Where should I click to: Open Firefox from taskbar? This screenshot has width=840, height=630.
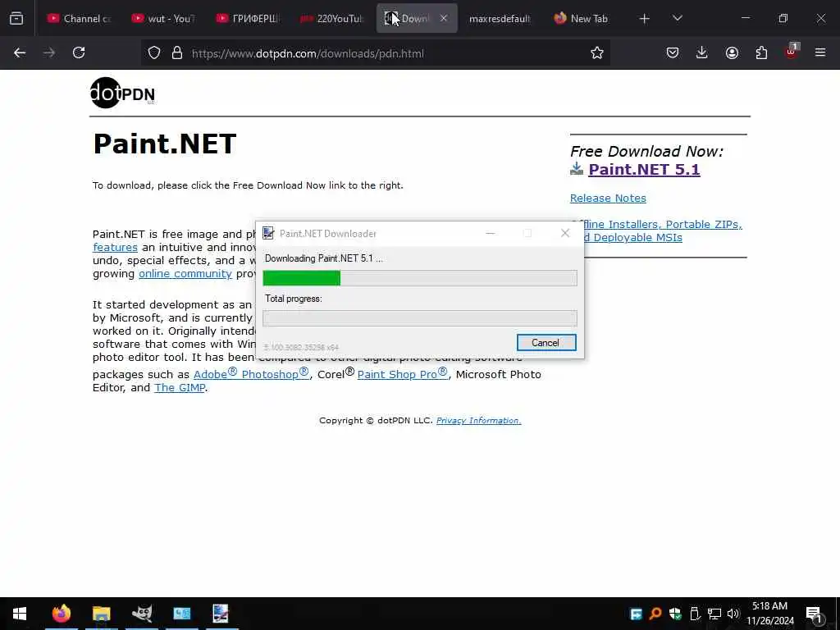[x=62, y=614]
